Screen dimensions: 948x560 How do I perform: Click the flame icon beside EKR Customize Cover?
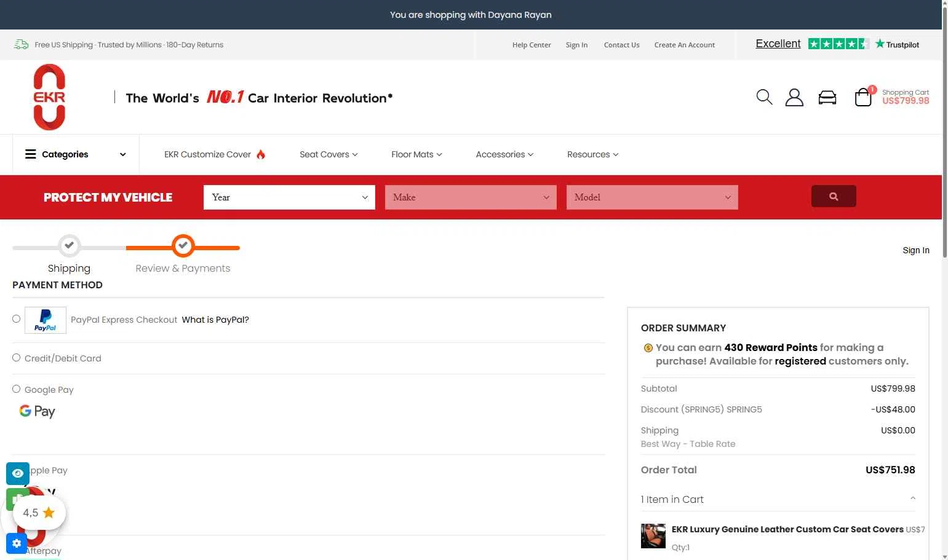[x=261, y=154]
